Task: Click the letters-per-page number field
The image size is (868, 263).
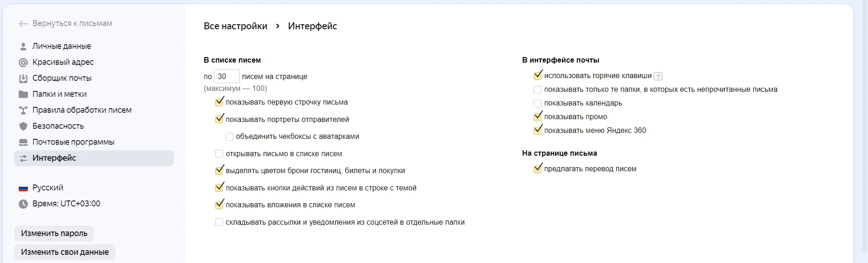Action: coord(227,76)
